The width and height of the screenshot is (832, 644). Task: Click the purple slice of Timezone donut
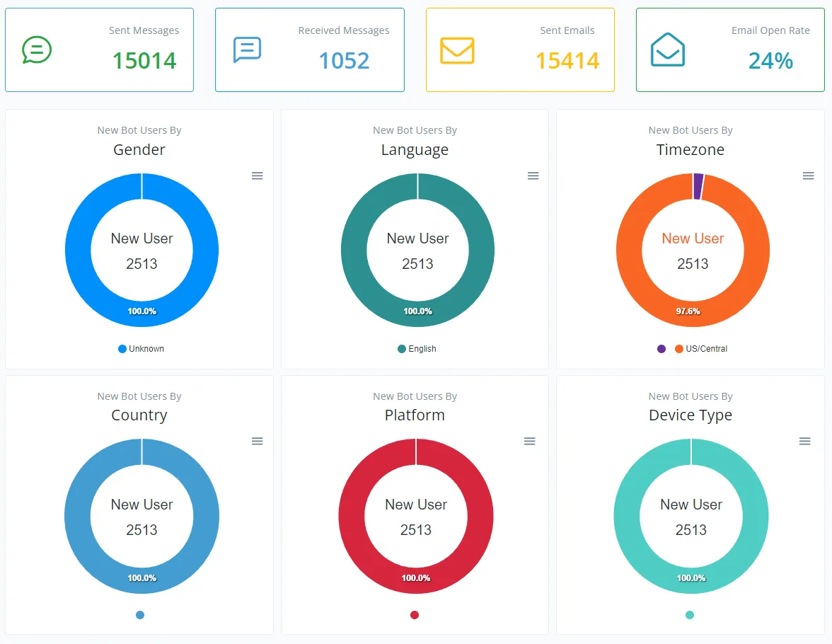tap(698, 186)
